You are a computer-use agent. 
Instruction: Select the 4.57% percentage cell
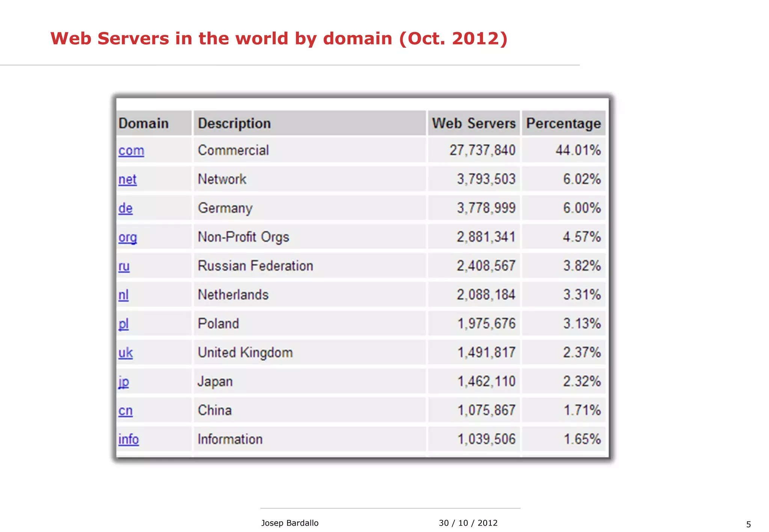564,237
